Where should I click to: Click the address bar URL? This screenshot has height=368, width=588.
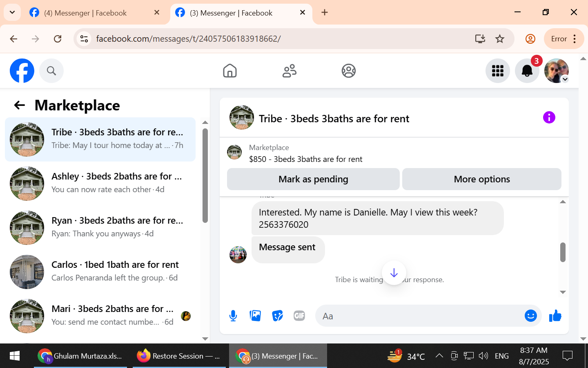tap(188, 39)
